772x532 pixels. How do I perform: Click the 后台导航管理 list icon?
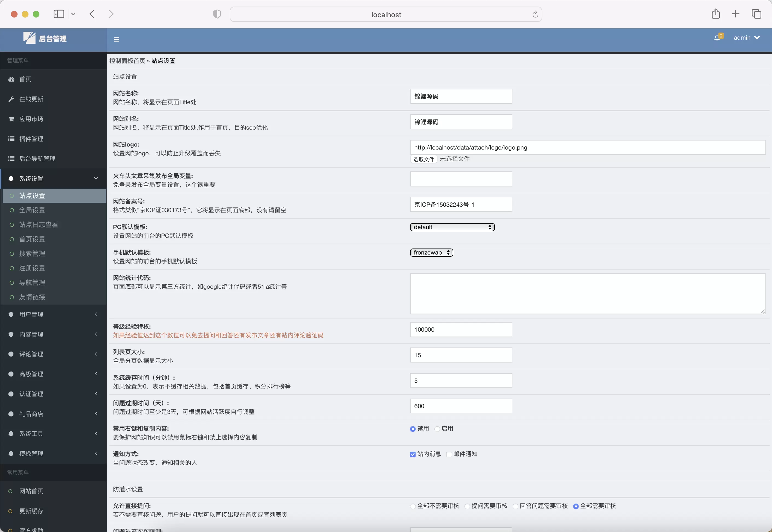click(x=11, y=159)
